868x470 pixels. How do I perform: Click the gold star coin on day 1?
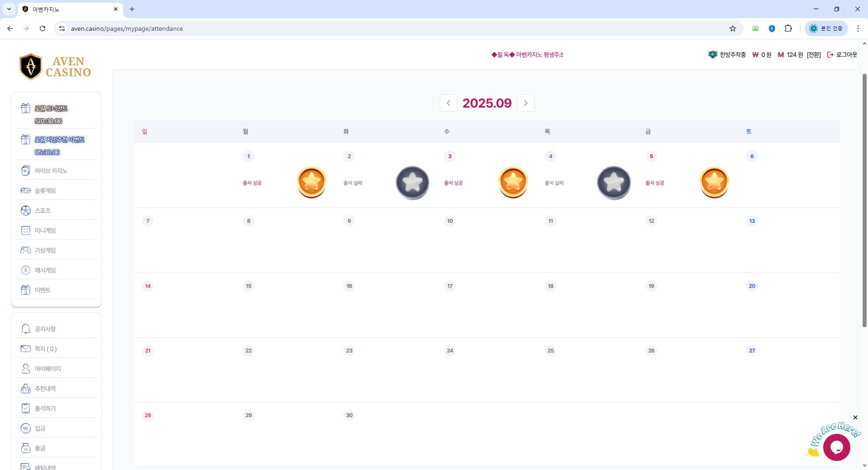click(311, 182)
